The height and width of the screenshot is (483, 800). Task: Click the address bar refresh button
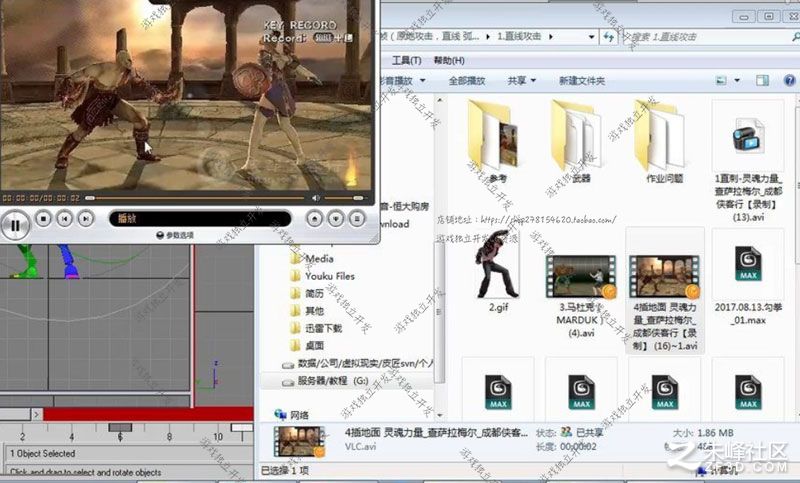pyautogui.click(x=609, y=37)
